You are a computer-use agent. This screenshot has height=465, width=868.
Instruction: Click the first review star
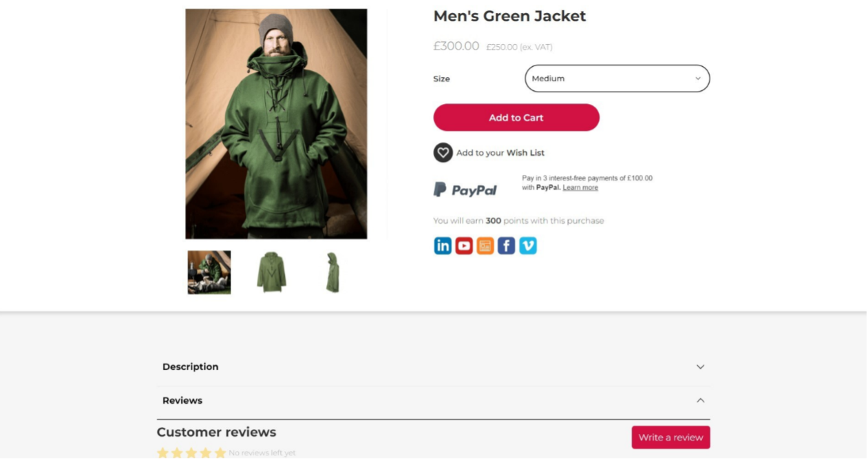point(162,453)
